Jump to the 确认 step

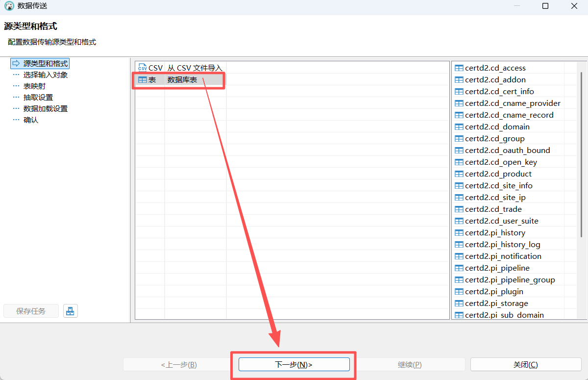(30, 120)
